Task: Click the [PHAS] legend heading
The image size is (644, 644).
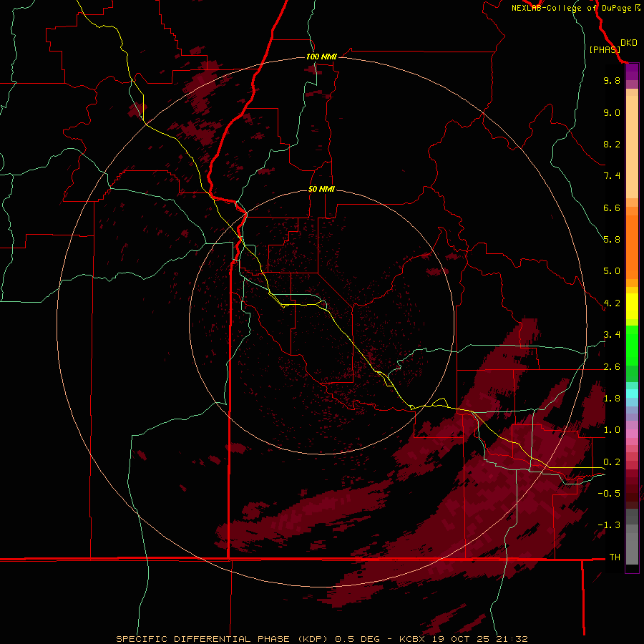Action: tap(605, 50)
